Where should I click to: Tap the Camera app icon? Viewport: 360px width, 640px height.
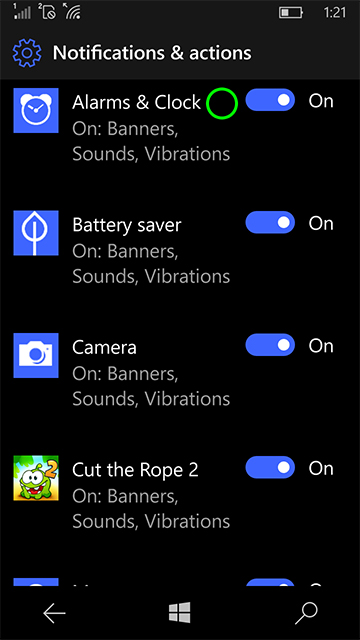(x=36, y=356)
